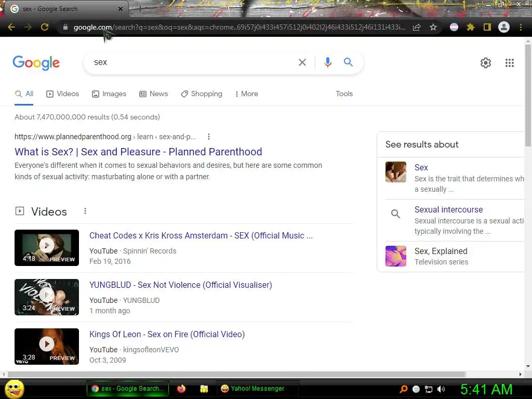Switch to the Images tab
The image size is (532, 399).
(109, 94)
